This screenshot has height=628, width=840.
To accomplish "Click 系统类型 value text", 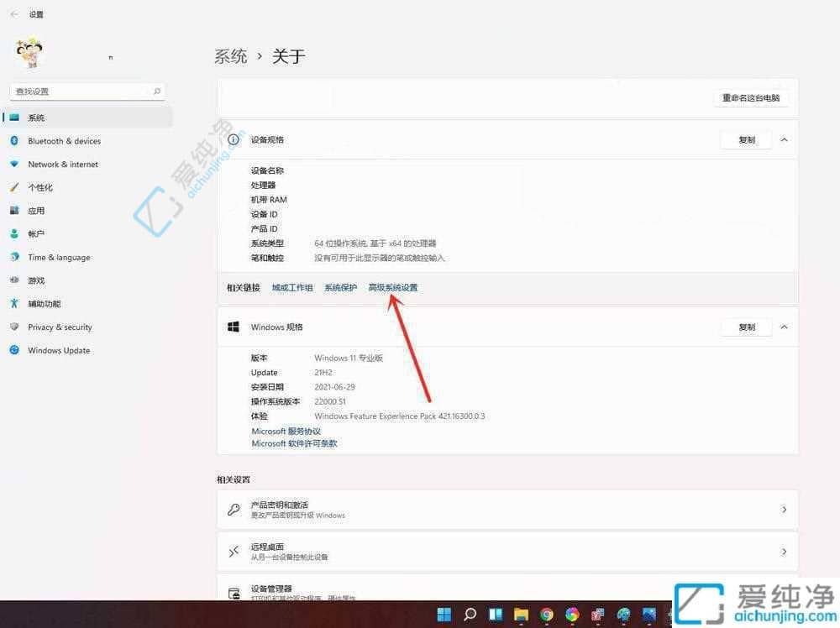I will click(375, 243).
